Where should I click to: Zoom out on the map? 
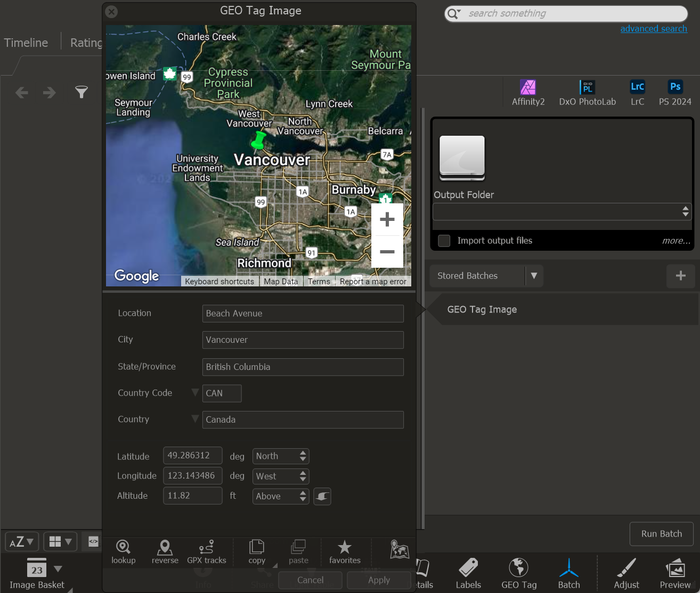pos(387,251)
